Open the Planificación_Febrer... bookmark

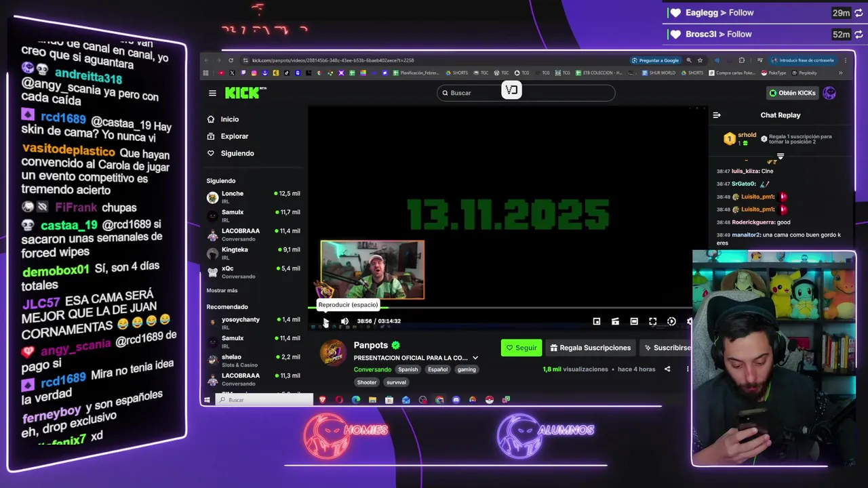pyautogui.click(x=416, y=73)
